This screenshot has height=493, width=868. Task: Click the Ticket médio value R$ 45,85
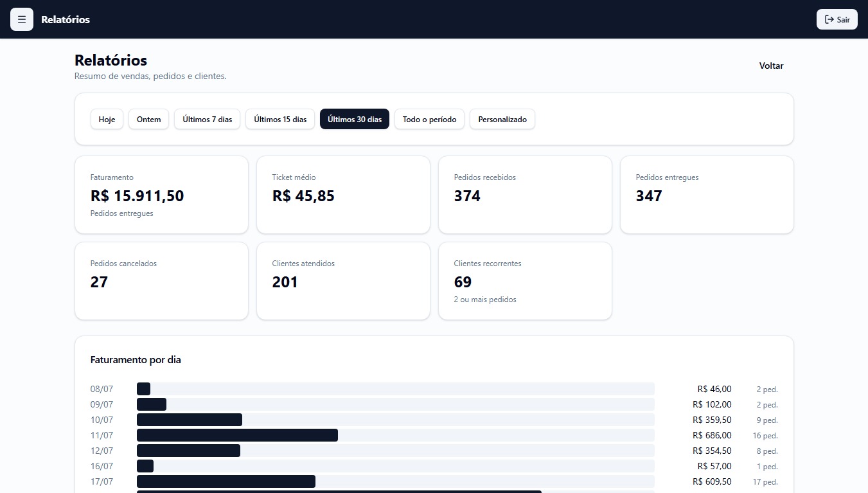tap(303, 196)
